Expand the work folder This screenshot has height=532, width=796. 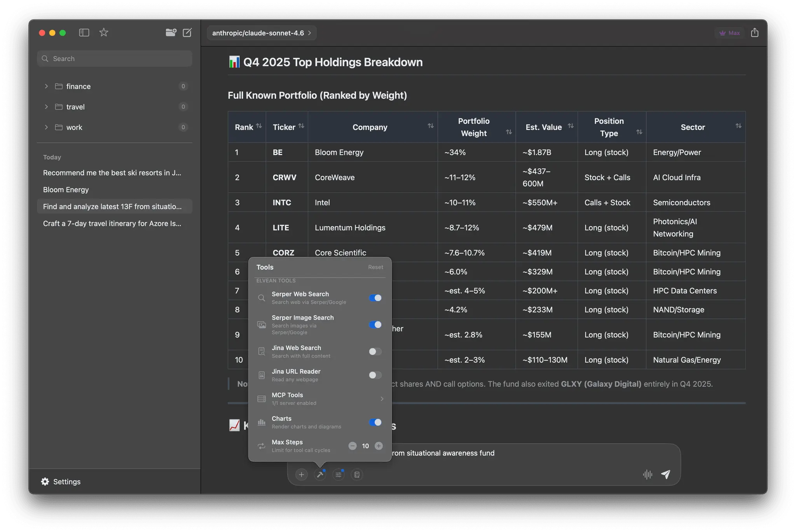tap(46, 127)
